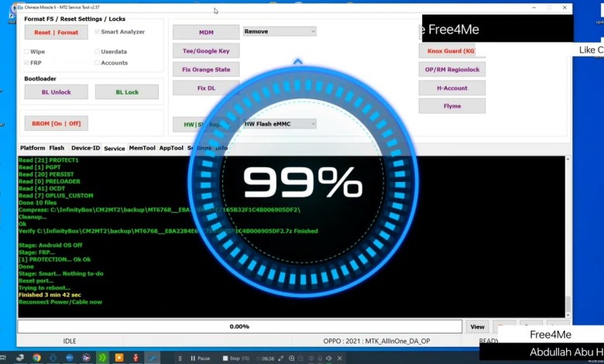Image resolution: width=604 pixels, height=364 pixels.
Task: Click the recorder toolbar drag-handle grip
Action: tap(180, 359)
